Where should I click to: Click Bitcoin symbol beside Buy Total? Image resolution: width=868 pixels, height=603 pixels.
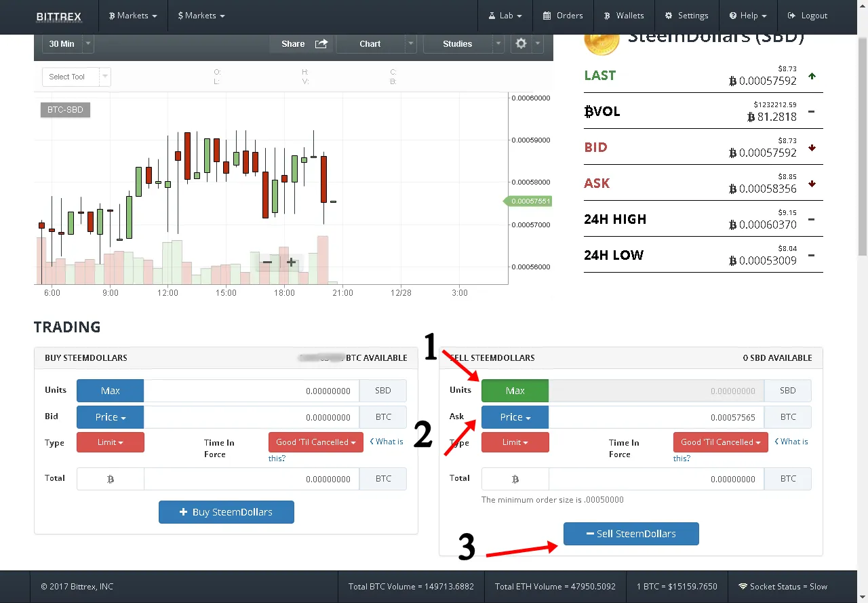pyautogui.click(x=111, y=478)
